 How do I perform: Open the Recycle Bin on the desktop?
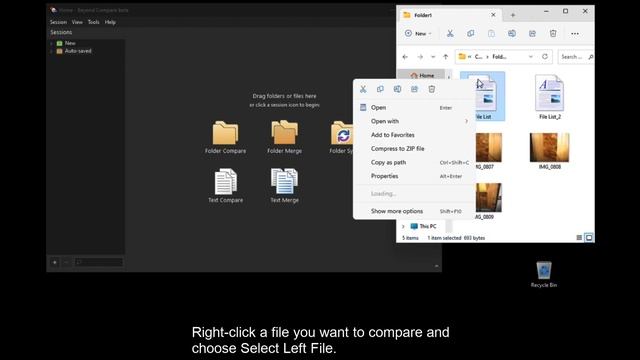click(544, 274)
